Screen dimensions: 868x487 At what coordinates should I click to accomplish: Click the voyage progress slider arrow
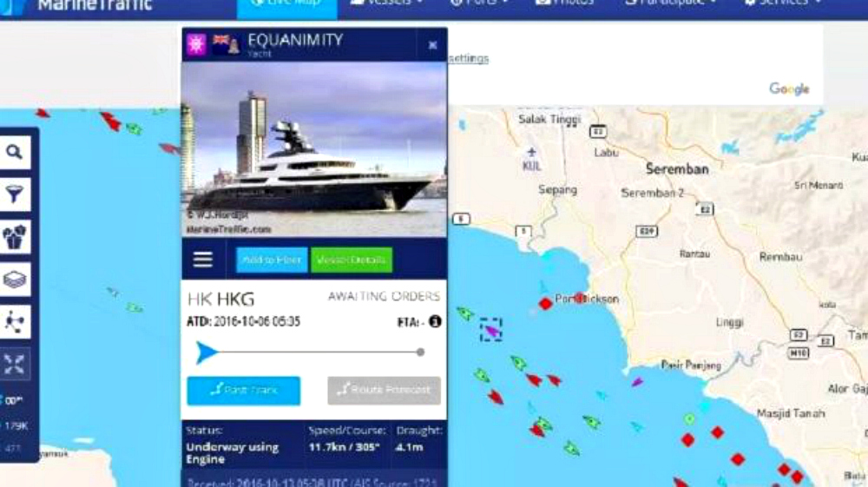tap(207, 352)
